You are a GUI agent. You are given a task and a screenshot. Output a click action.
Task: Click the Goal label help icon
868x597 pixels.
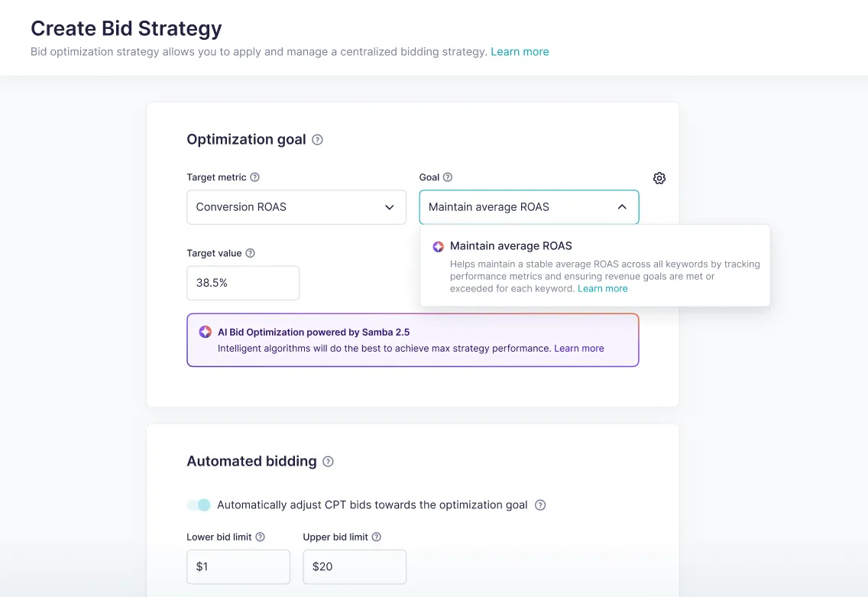(x=448, y=177)
